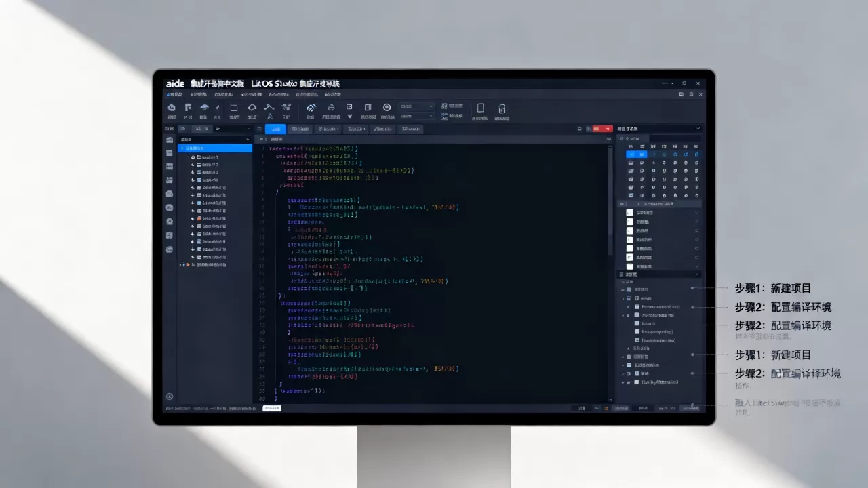This screenshot has height=488, width=868.
Task: Click the recycle-arrows toolbar icon
Action: (x=331, y=108)
